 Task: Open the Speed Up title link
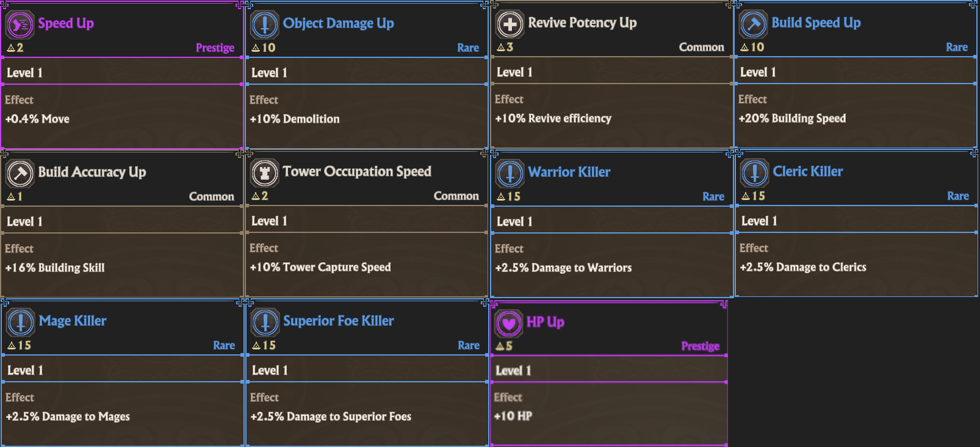click(x=66, y=24)
